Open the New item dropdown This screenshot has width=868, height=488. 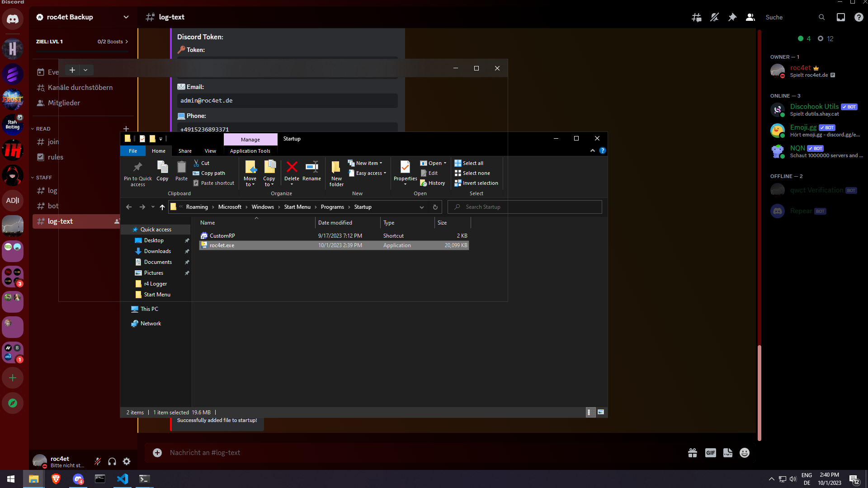pyautogui.click(x=365, y=163)
